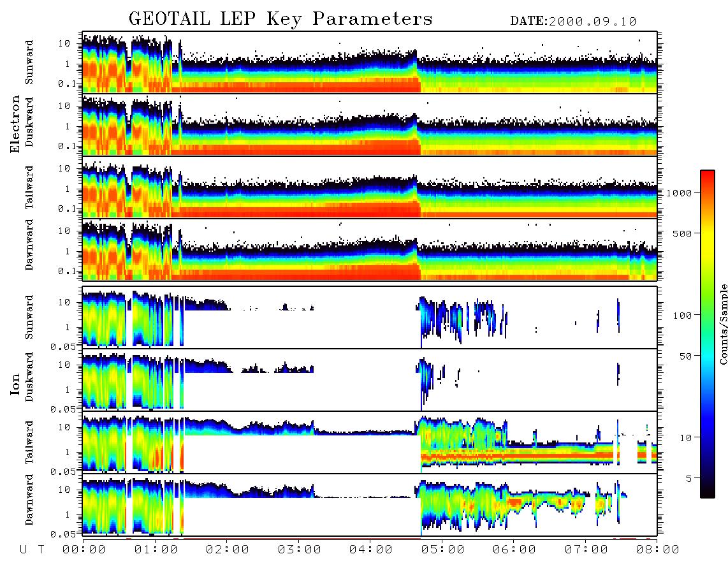Viewport: 728px width, 561px height.
Task: Click the Electron Tailward spectrogram panel
Action: pos(370,187)
